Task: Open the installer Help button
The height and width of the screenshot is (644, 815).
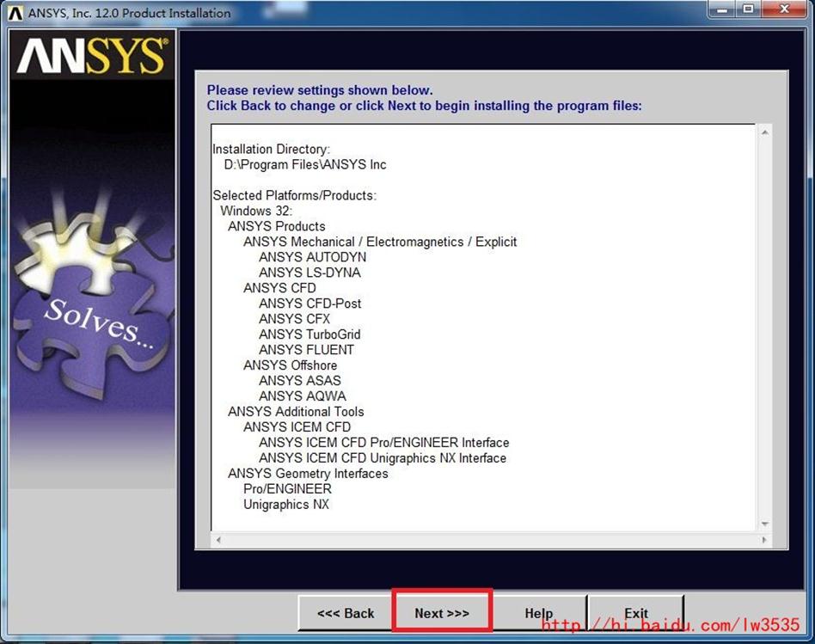Action: coord(539,613)
